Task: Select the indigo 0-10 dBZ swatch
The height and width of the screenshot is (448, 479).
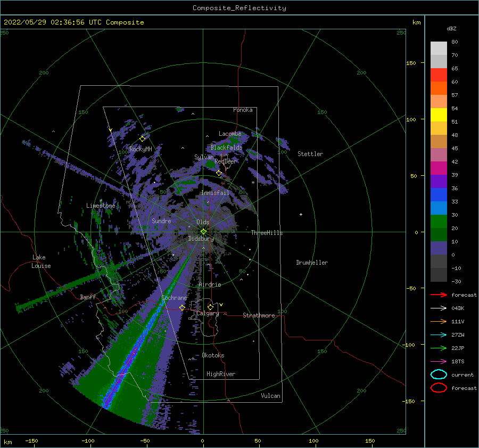Action: click(x=439, y=248)
